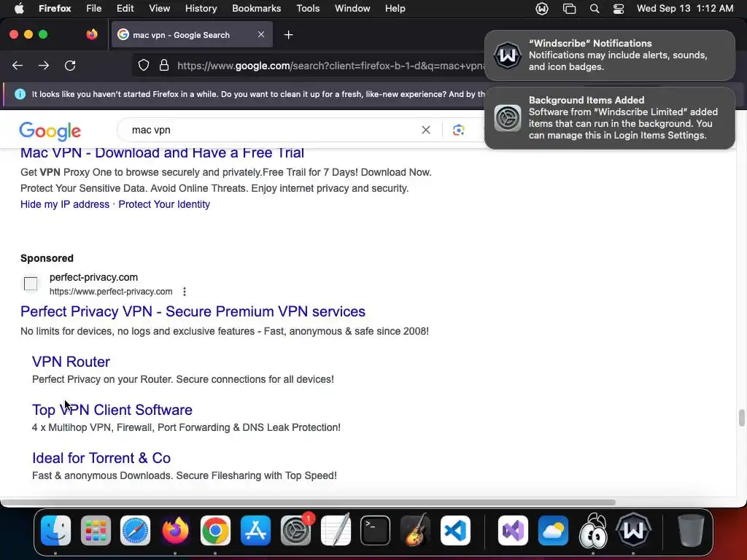
Task: Open Windscribe from the Dock
Action: pyautogui.click(x=633, y=530)
